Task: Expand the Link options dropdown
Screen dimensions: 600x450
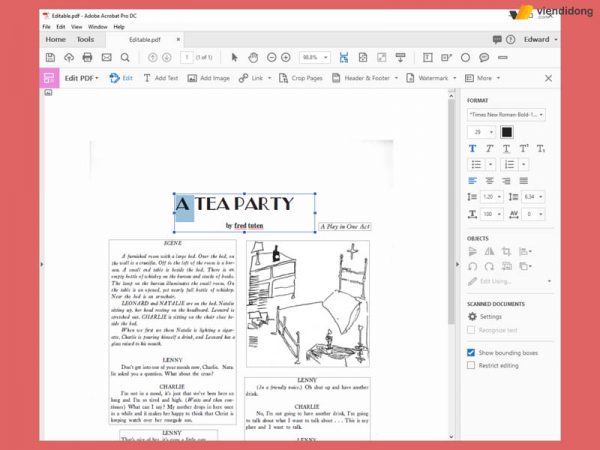Action: (x=269, y=78)
